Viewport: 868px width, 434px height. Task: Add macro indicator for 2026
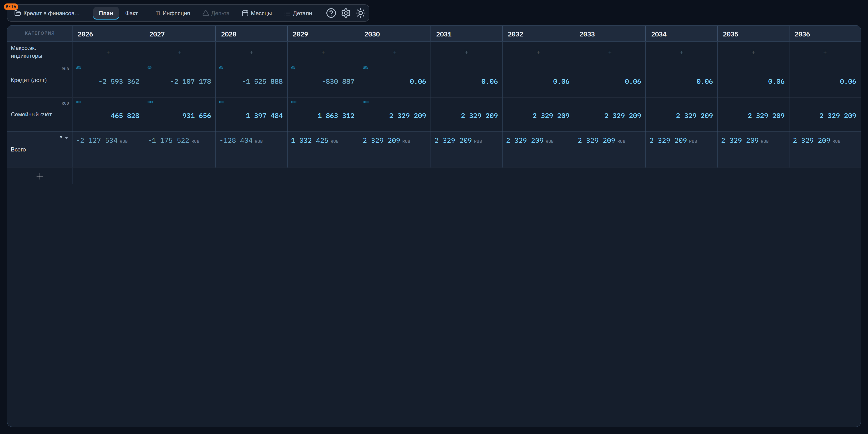tap(108, 52)
